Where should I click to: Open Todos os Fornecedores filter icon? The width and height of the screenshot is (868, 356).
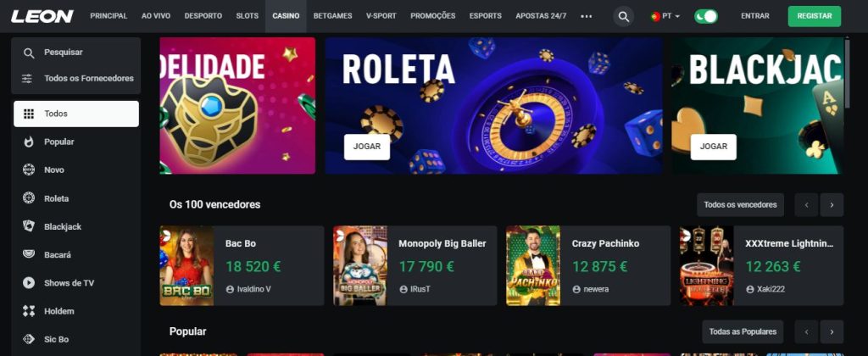27,78
